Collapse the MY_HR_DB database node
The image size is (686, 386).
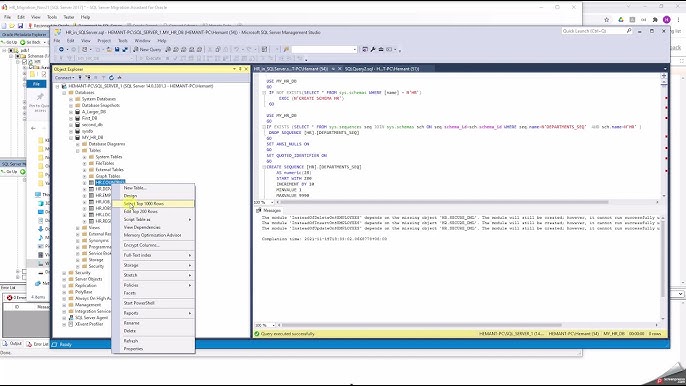tap(71, 137)
